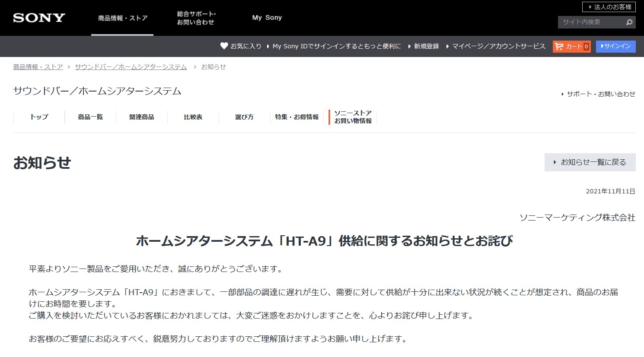Click the お知らせ page title
The height and width of the screenshot is (357, 644).
click(42, 163)
